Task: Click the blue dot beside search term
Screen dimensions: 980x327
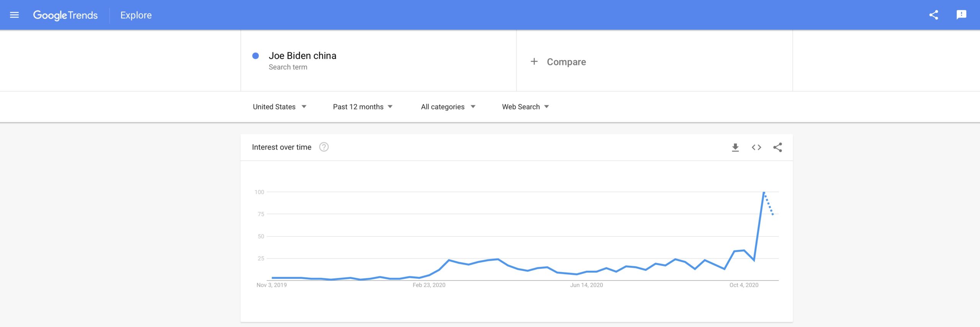Action: point(255,56)
